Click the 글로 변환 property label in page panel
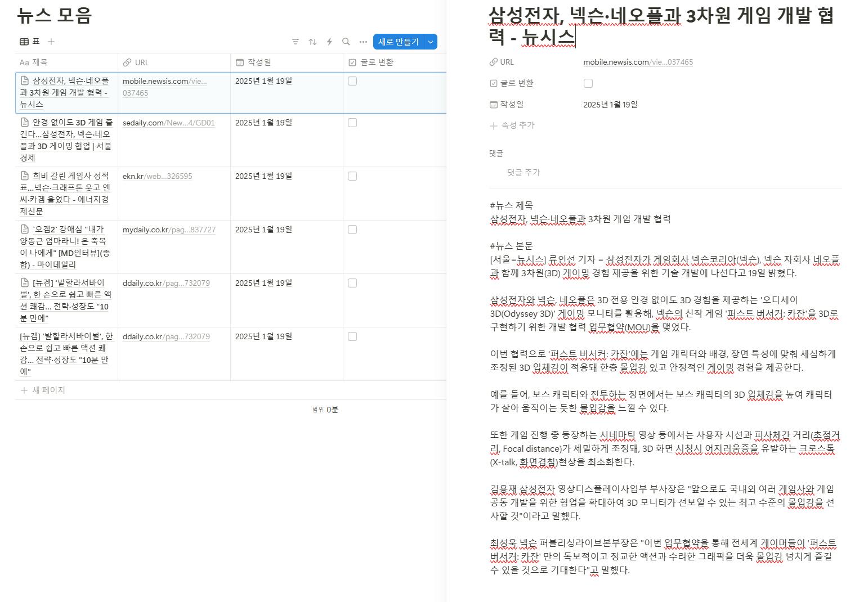The height and width of the screenshot is (602, 868). click(x=511, y=83)
